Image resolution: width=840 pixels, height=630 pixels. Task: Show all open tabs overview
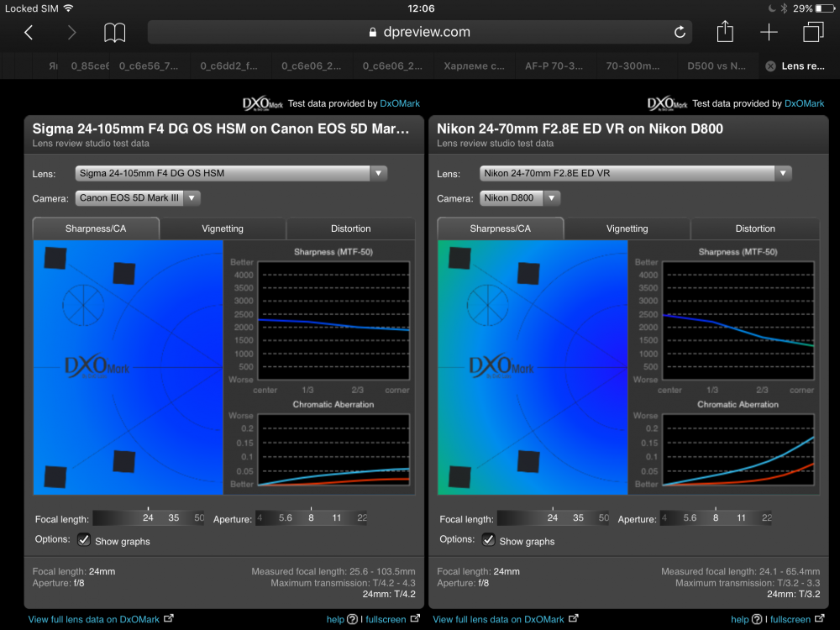[x=813, y=32]
